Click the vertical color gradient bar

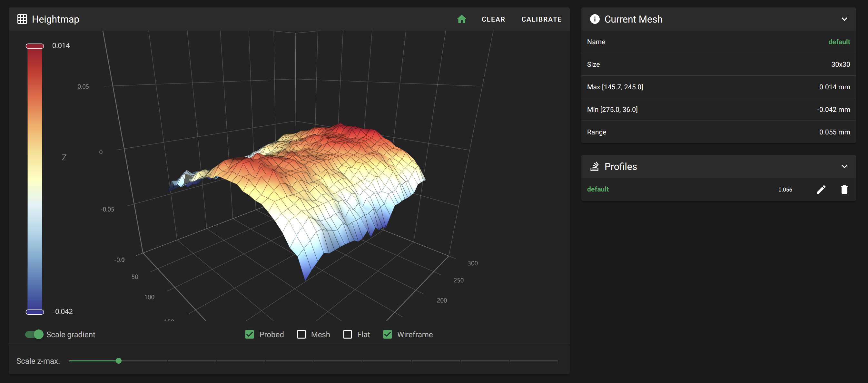click(x=35, y=179)
